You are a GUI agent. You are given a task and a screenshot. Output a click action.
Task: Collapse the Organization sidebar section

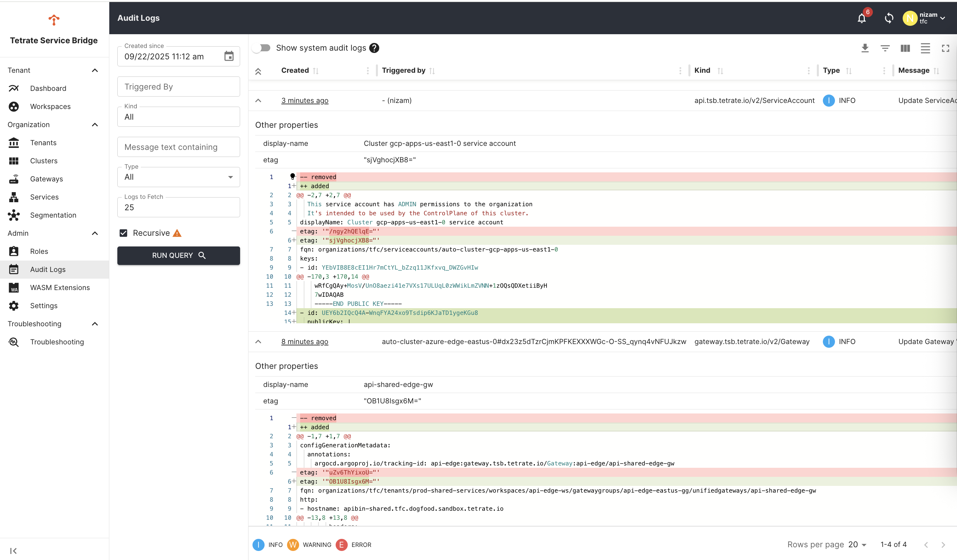tap(95, 125)
